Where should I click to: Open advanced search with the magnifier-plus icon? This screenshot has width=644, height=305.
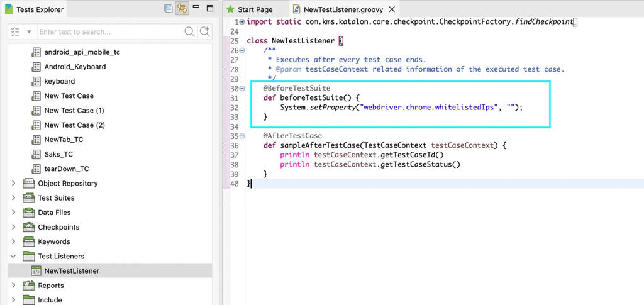204,31
